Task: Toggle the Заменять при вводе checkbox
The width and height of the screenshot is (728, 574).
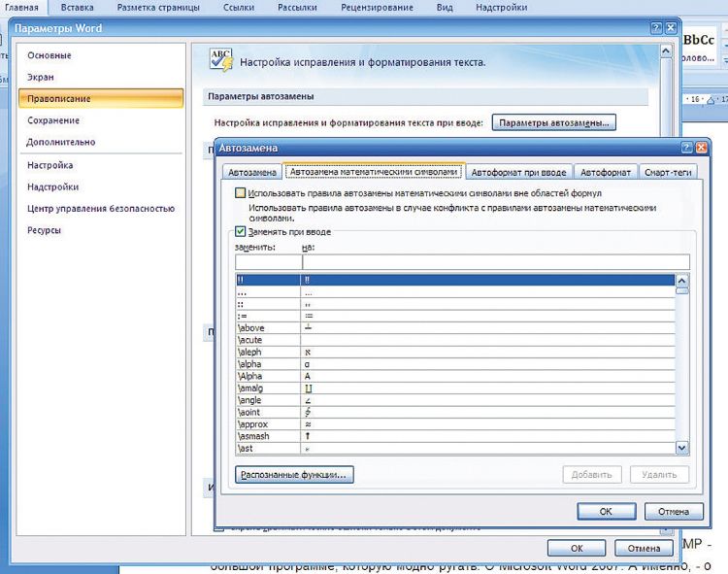Action: (240, 232)
